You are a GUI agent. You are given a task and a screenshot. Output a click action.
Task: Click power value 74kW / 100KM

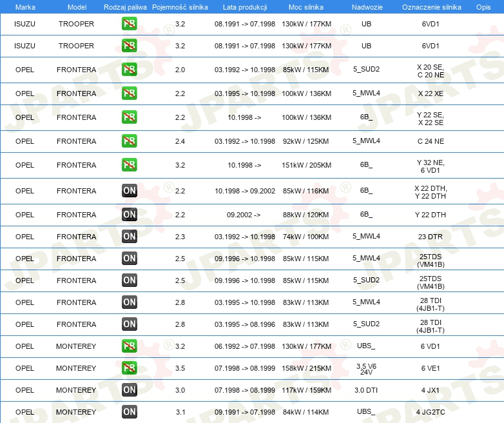click(305, 237)
